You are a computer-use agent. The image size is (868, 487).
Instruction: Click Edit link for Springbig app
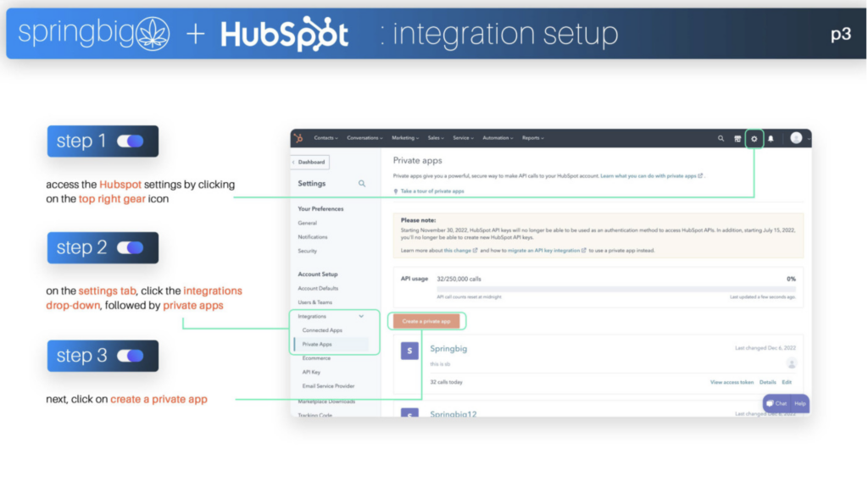coord(787,383)
